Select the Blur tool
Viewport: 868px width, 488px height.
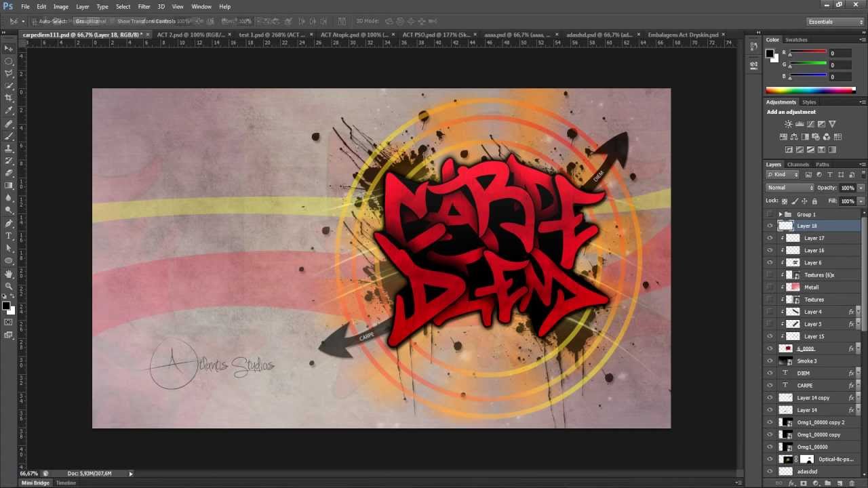[9, 197]
